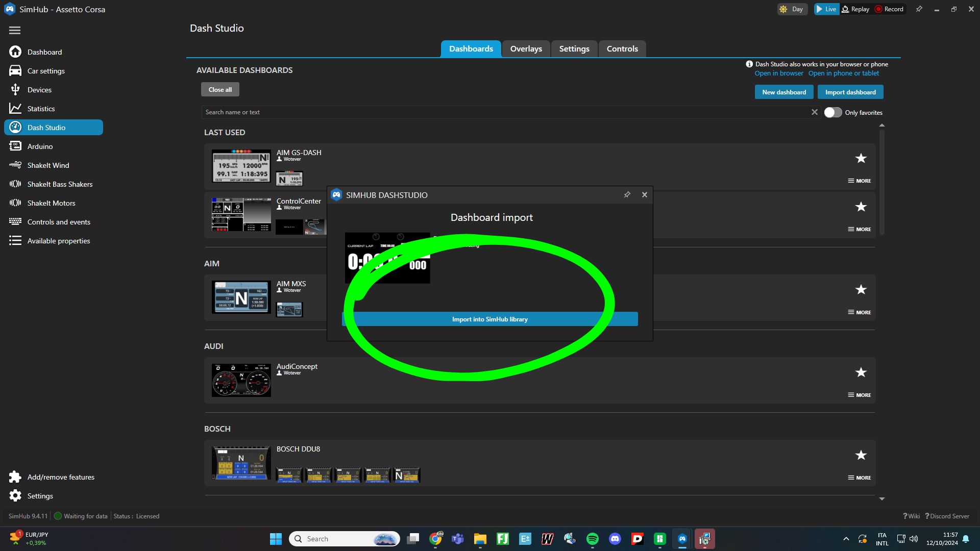
Task: Click Import dashboard button
Action: click(x=850, y=92)
